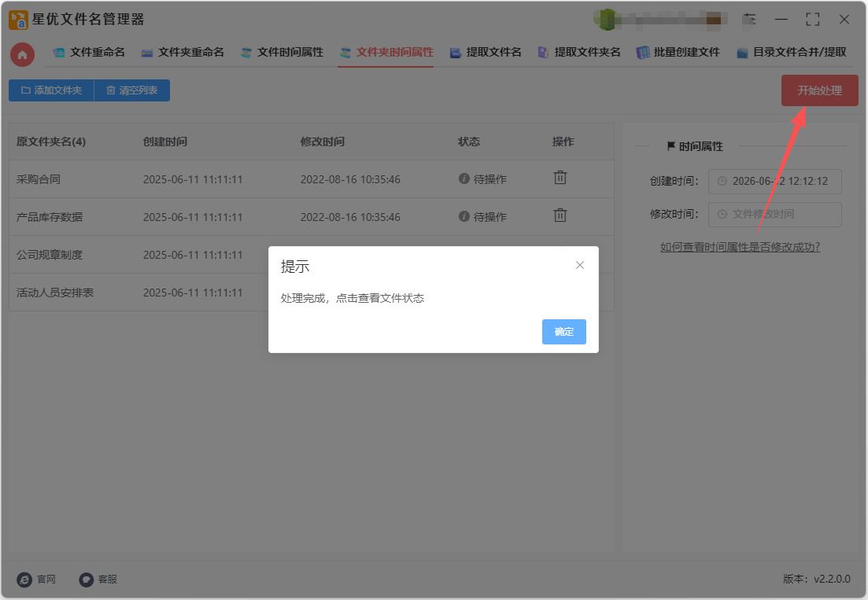868x600 pixels.
Task: Maximize the application window
Action: pyautogui.click(x=813, y=20)
